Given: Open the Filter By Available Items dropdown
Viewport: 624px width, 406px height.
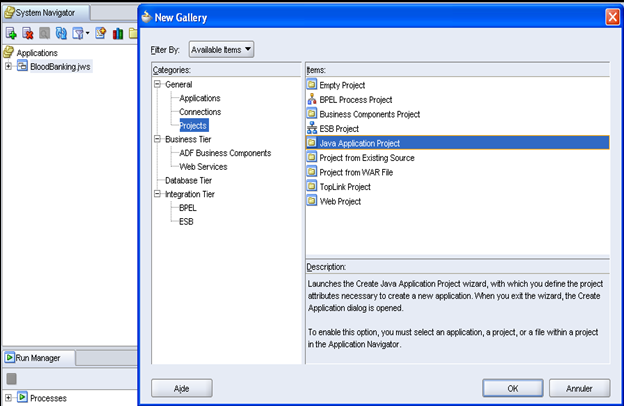Looking at the screenshot, I should [221, 50].
